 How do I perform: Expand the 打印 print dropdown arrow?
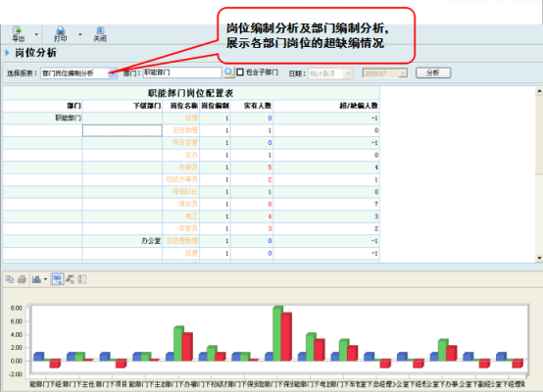(x=80, y=34)
